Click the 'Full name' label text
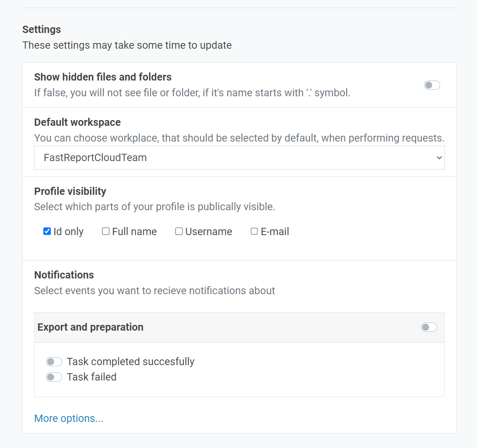The width and height of the screenshot is (477, 448). (x=134, y=232)
